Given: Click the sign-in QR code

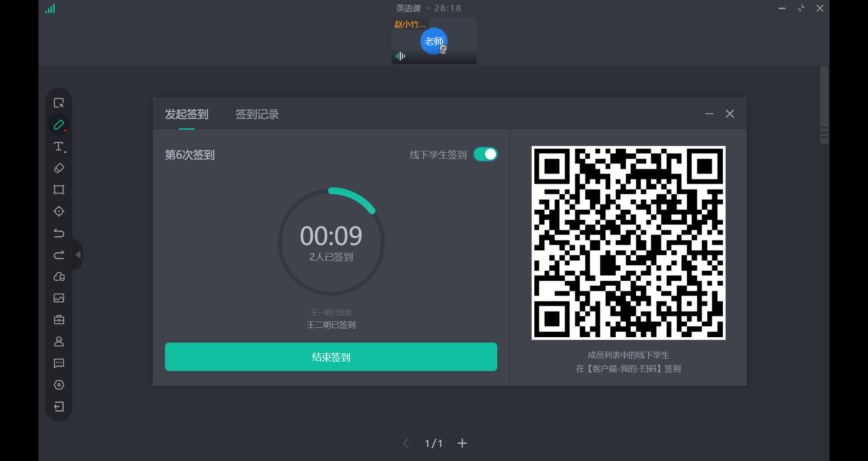Looking at the screenshot, I should [x=628, y=243].
